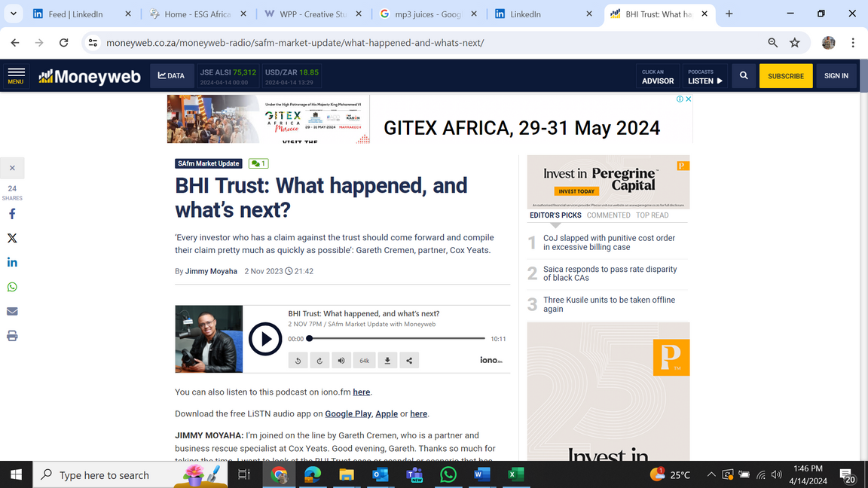The height and width of the screenshot is (488, 868).
Task: Click the skip-forward button in the audio player
Action: (319, 361)
